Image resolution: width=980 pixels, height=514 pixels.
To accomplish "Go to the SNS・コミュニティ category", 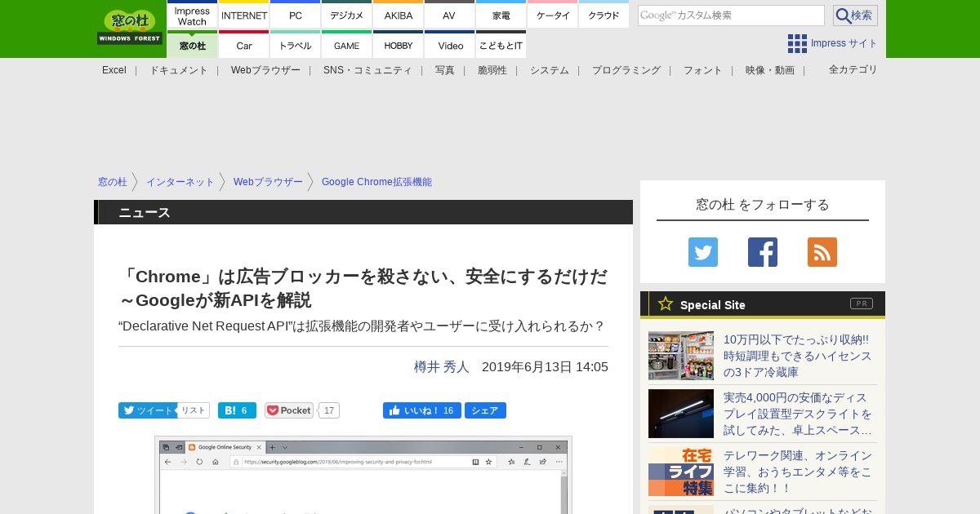I will tap(367, 70).
